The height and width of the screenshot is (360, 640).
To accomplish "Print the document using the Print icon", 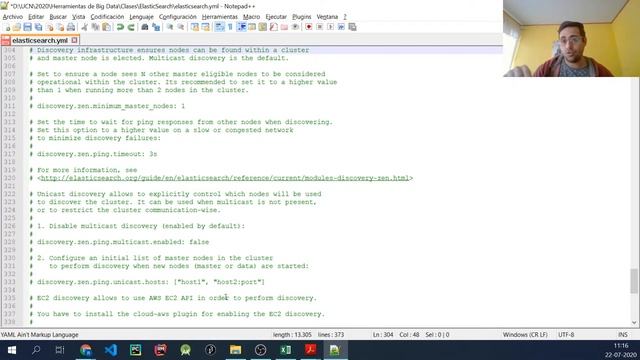I will [71, 27].
